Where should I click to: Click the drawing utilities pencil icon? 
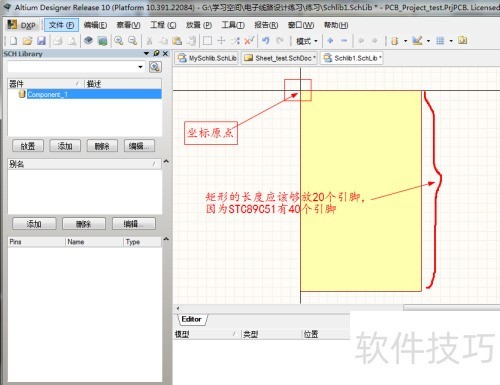(417, 41)
